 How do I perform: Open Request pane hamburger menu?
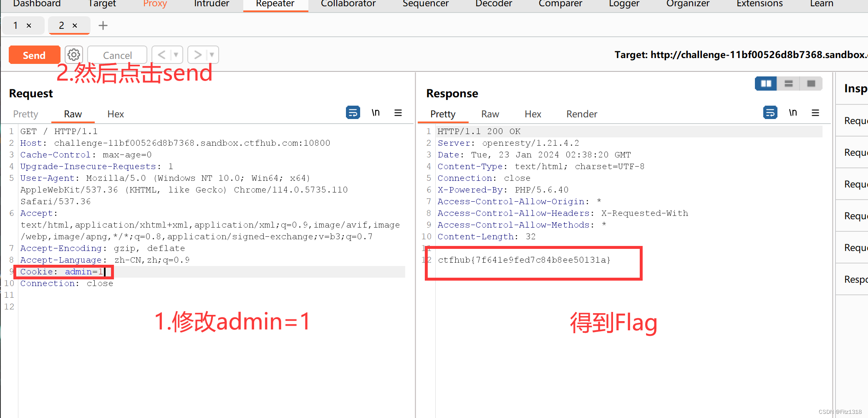click(398, 113)
